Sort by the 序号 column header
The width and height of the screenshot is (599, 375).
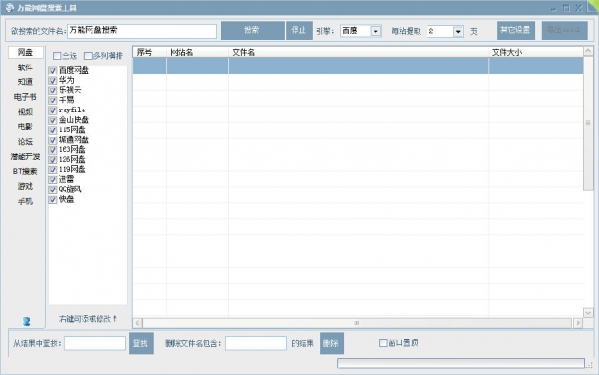click(x=150, y=52)
